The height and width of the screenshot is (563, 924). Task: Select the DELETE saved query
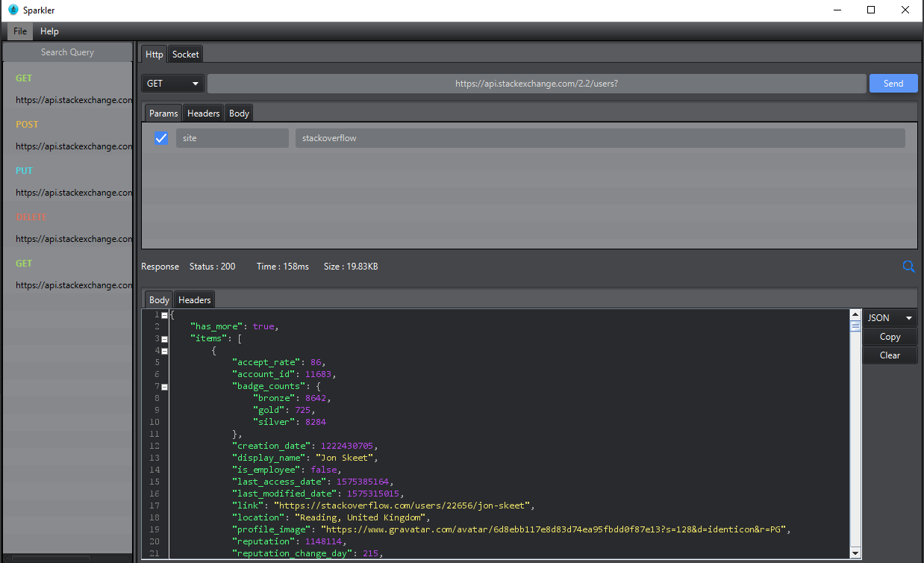coord(67,228)
